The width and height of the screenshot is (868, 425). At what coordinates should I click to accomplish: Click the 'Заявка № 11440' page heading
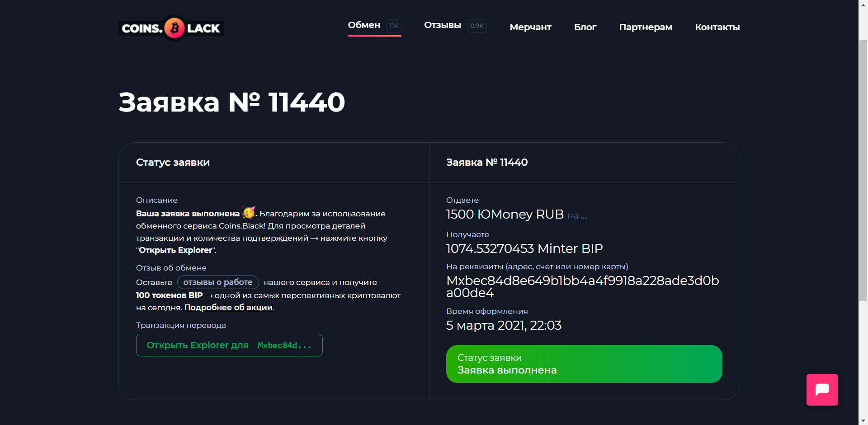coord(232,102)
